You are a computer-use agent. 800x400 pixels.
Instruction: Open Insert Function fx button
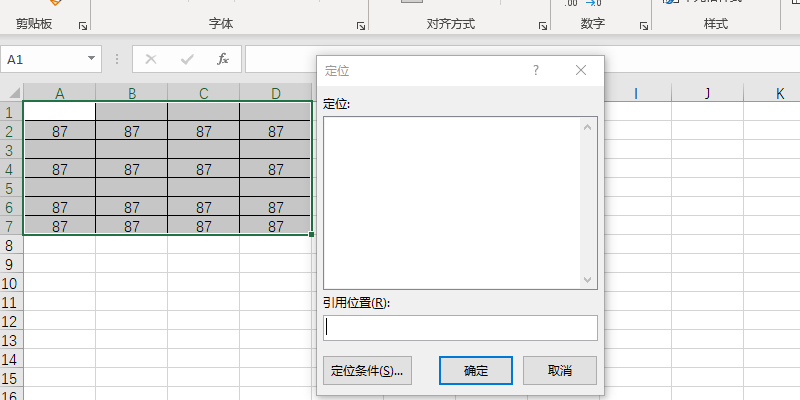[223, 59]
